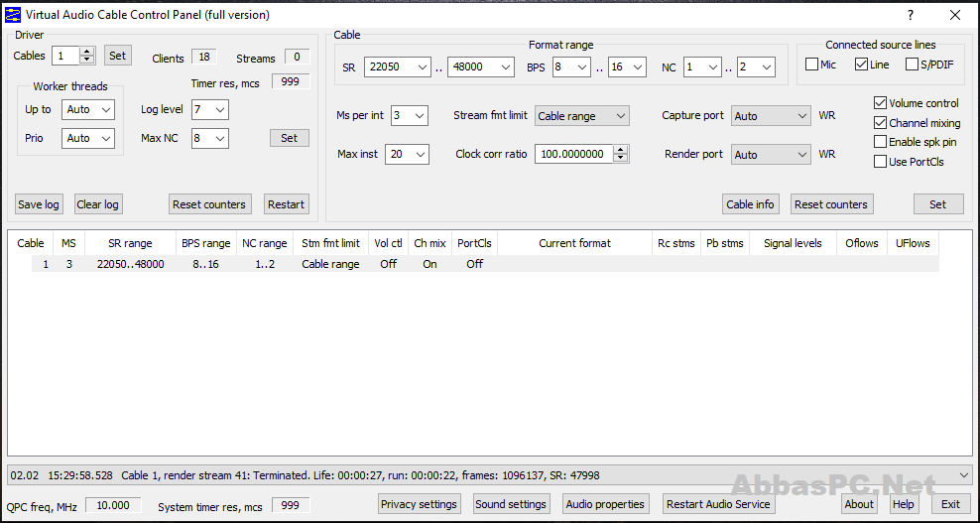The image size is (980, 523).
Task: Open Capture port dropdown
Action: [772, 116]
